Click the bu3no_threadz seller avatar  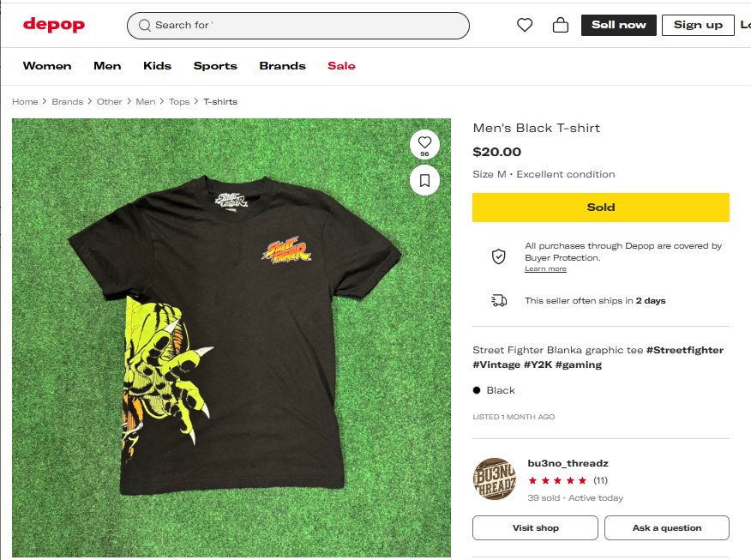(495, 479)
